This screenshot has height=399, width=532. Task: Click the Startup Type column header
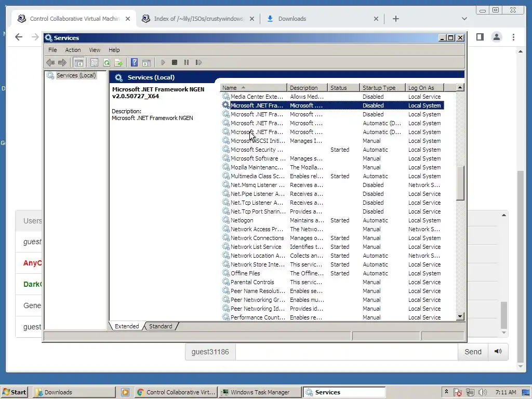click(x=382, y=87)
